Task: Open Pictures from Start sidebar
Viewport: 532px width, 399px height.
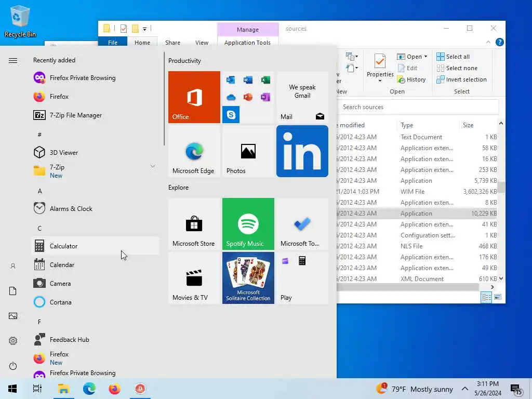Action: point(13,316)
